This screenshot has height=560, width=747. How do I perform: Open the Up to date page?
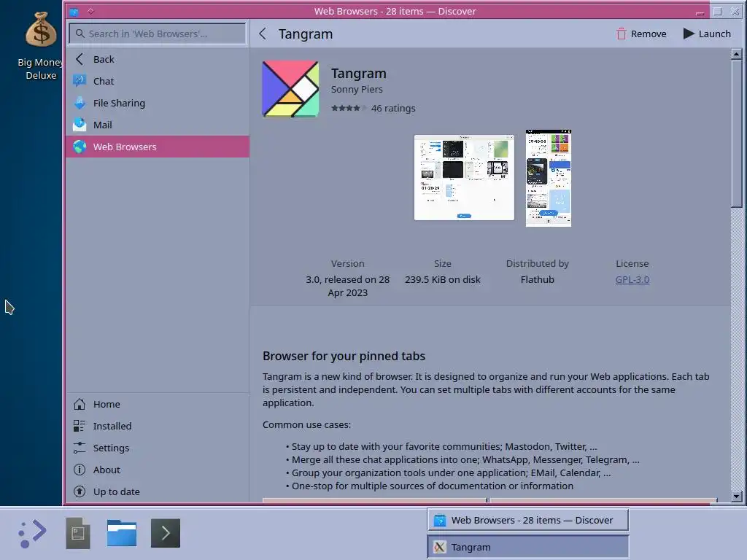click(158, 491)
